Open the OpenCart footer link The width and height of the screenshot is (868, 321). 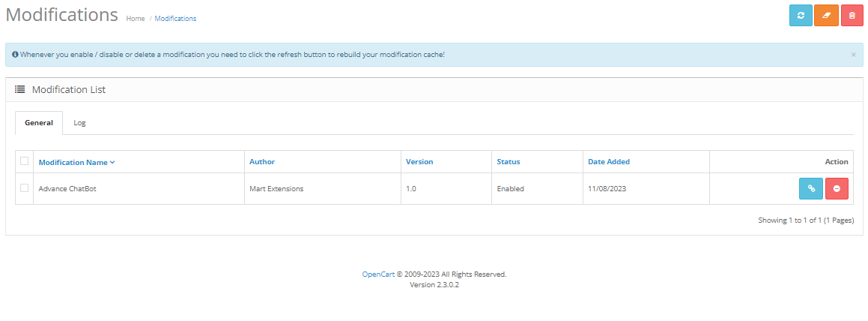coord(378,274)
